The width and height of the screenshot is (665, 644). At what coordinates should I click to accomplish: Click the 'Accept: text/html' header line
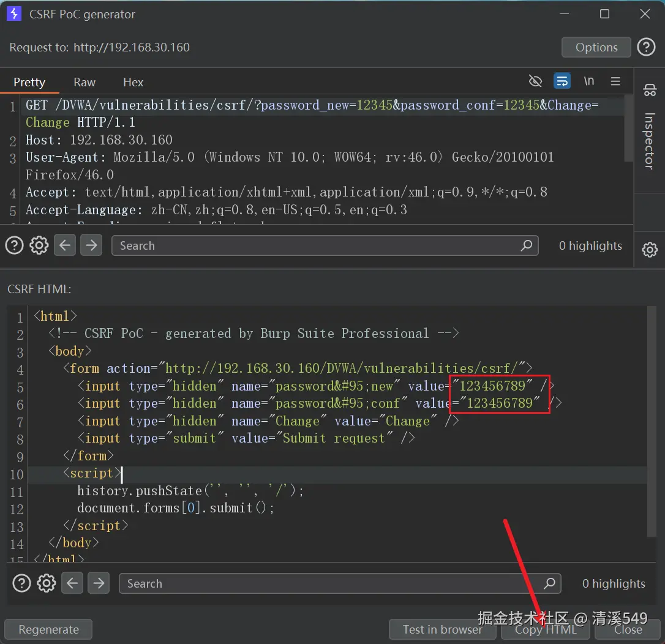(x=287, y=192)
